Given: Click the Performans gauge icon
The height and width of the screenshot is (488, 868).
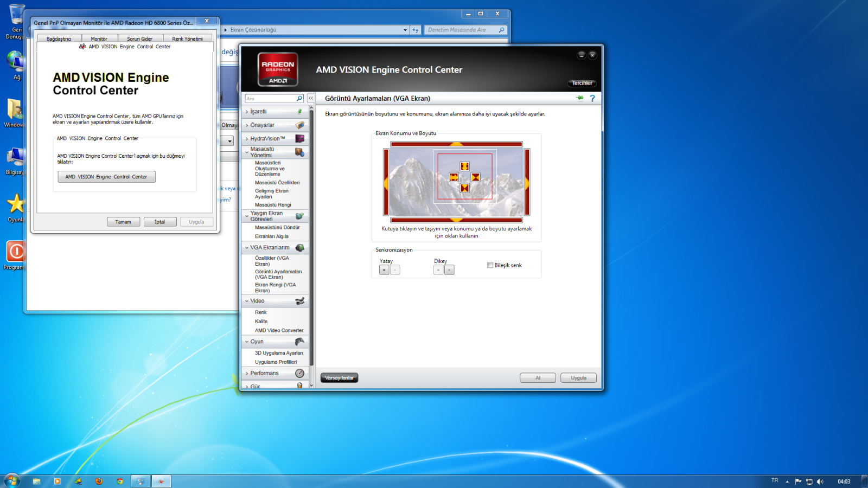Looking at the screenshot, I should 299,373.
